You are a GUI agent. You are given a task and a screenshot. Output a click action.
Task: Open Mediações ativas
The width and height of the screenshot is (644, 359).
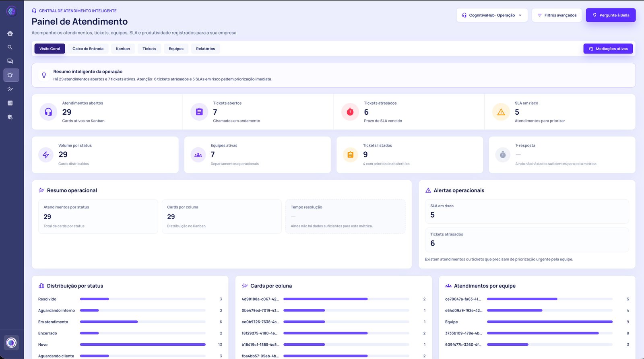pyautogui.click(x=608, y=49)
